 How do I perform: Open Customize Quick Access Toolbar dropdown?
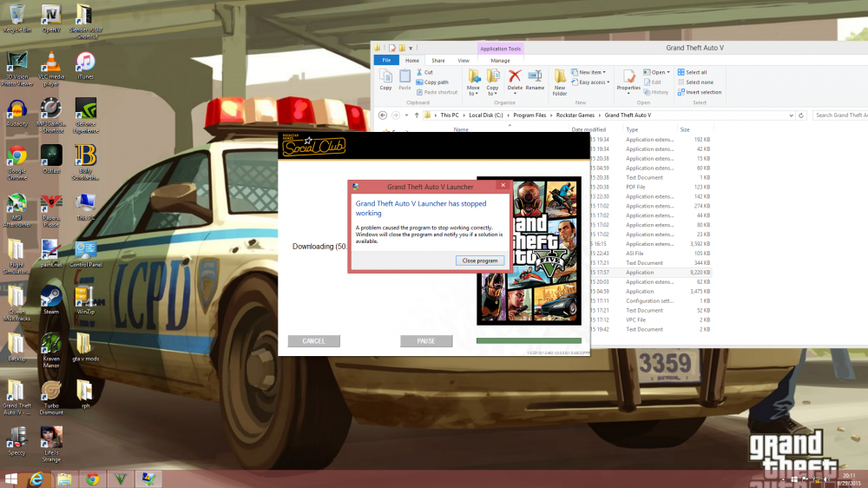[411, 48]
